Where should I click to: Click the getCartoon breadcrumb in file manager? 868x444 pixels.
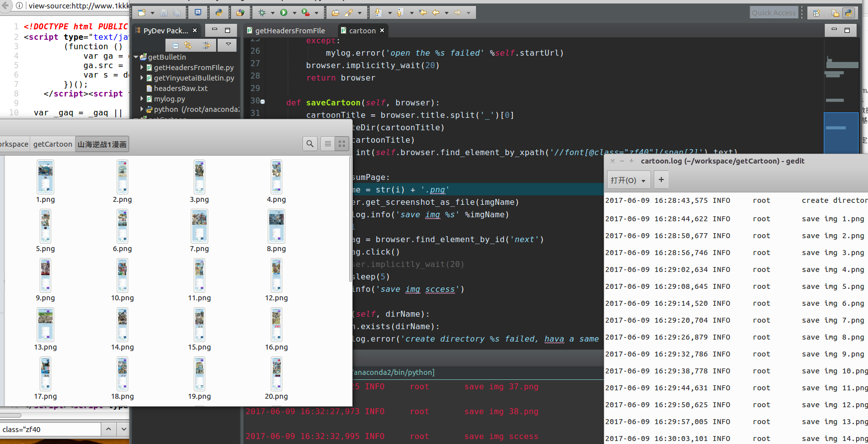tap(53, 144)
